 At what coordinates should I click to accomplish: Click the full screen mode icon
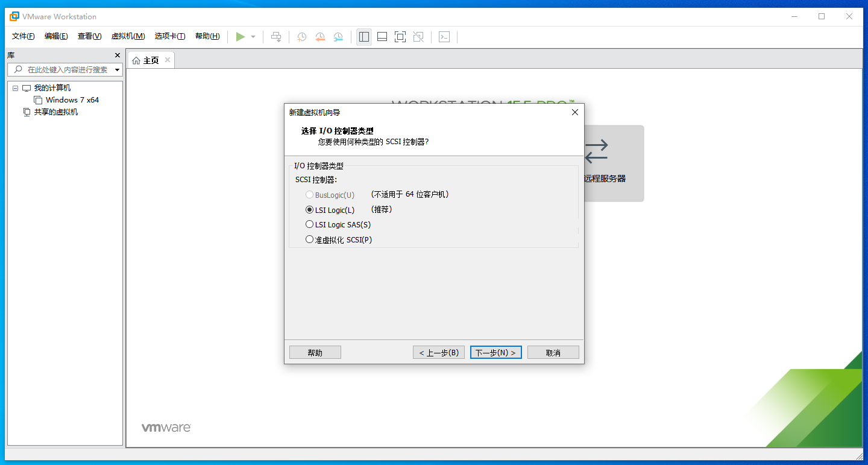[x=400, y=37]
